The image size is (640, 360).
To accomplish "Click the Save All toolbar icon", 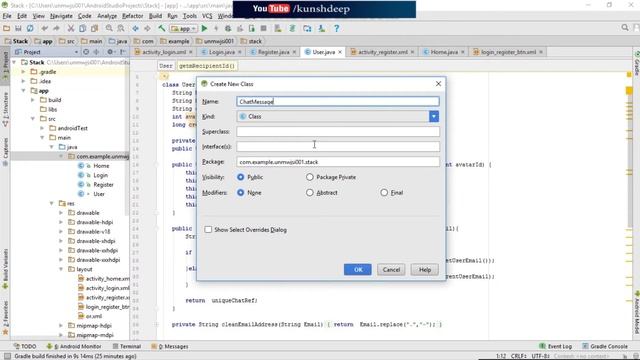I will point(18,29).
